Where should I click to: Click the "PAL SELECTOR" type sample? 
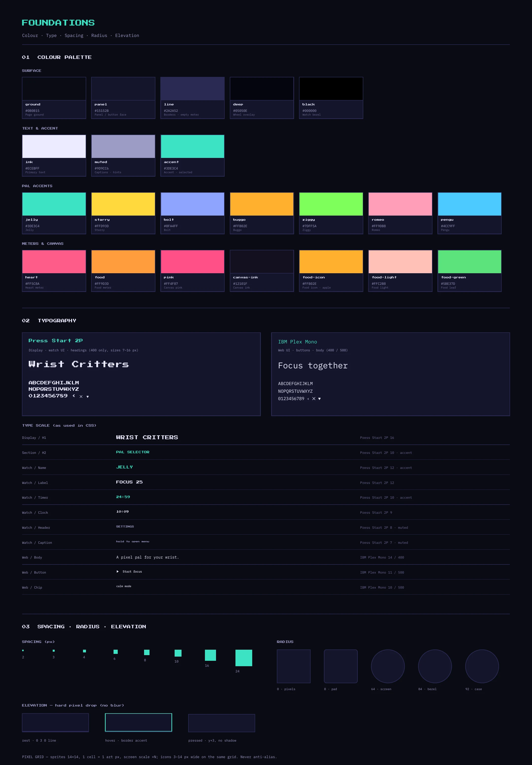pyautogui.click(x=133, y=452)
